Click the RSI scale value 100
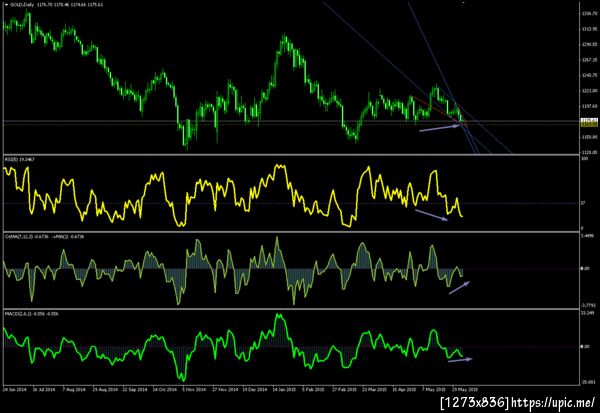 584,158
